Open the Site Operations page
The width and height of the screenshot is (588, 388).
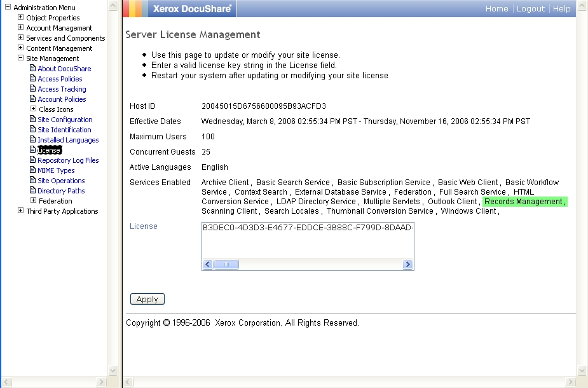pos(61,181)
